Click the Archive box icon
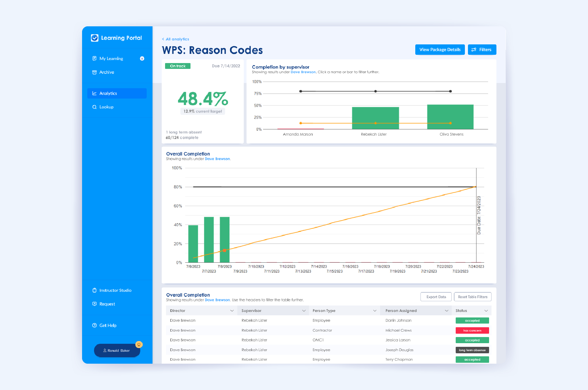The image size is (588, 390). click(x=94, y=72)
